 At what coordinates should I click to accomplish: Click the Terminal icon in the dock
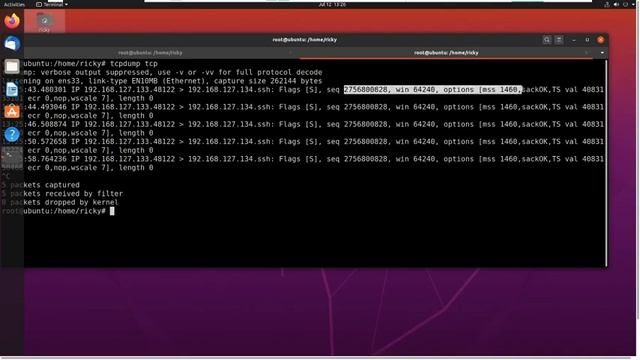[x=12, y=157]
